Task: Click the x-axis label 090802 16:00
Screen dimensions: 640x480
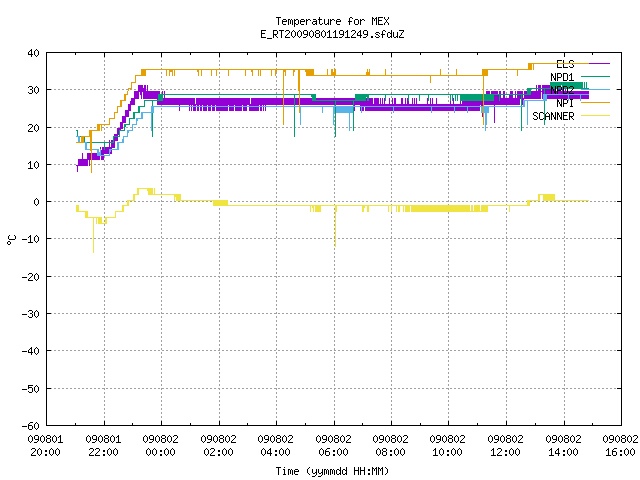Action: (x=620, y=446)
